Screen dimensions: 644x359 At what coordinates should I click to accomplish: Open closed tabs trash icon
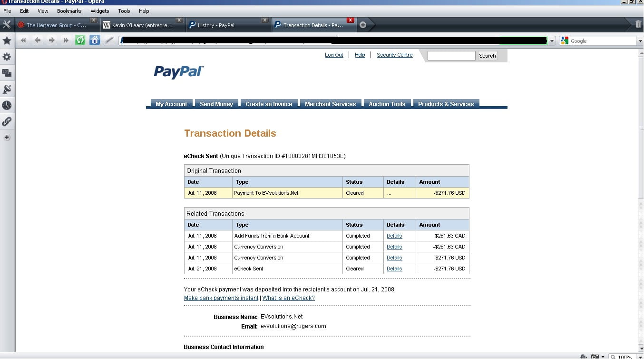pos(638,24)
